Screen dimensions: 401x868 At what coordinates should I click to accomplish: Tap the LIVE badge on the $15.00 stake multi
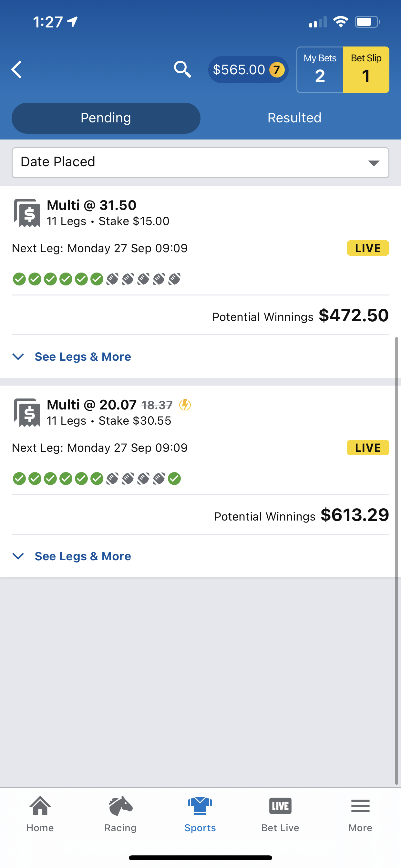[x=368, y=248]
